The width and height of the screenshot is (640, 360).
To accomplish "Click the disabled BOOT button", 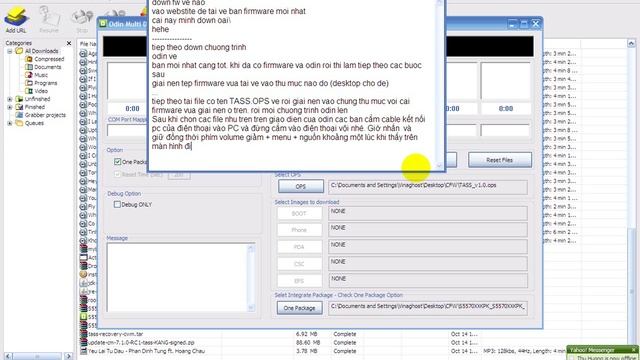I will click(x=299, y=213).
